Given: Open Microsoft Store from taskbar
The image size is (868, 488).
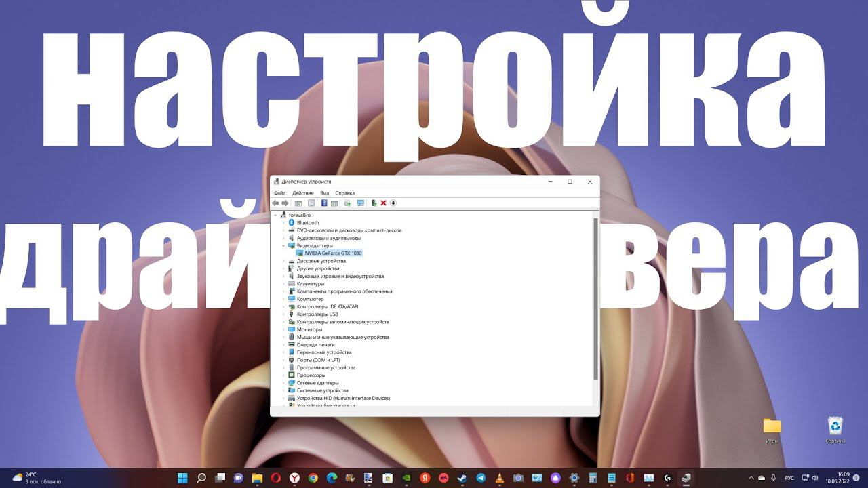Looking at the screenshot, I should pos(388,478).
